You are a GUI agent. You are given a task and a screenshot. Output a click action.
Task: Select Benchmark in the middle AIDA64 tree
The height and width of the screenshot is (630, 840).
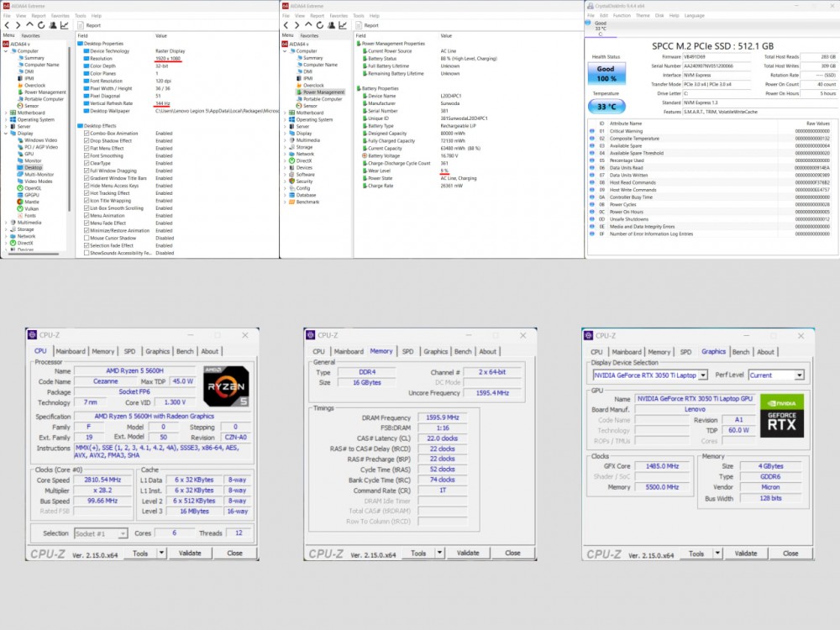point(307,202)
